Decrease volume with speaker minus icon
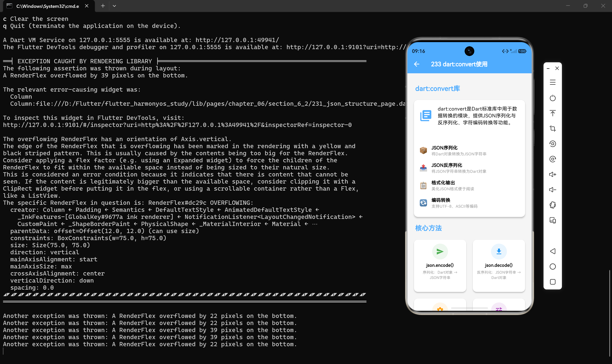Viewport: 612px width, 364px height. pyautogui.click(x=553, y=190)
